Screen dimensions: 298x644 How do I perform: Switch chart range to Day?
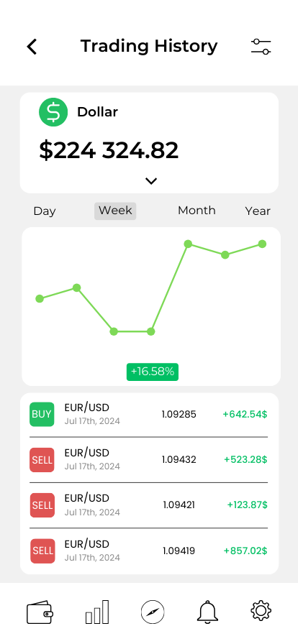[x=45, y=211]
